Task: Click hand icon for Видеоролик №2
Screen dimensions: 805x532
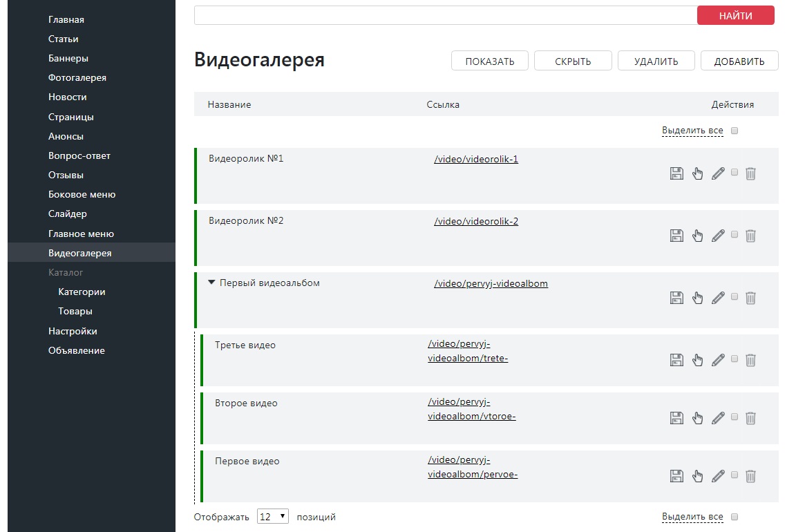Action: point(697,236)
